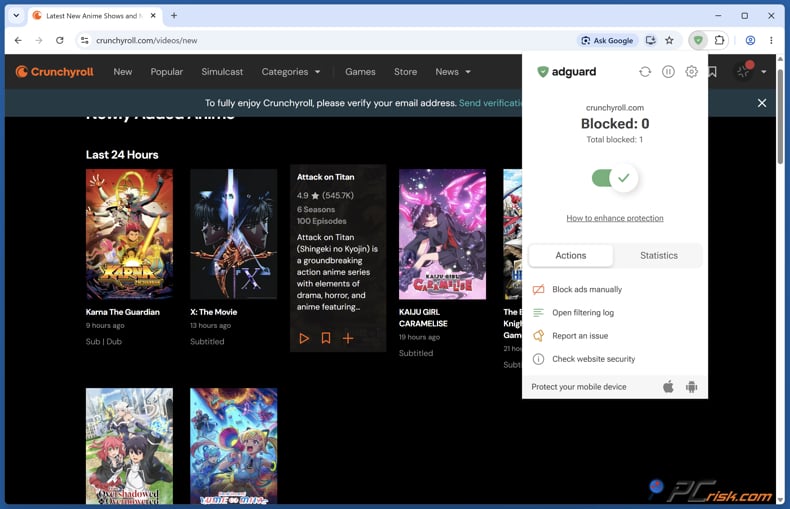Play Attack on Titan

click(304, 338)
